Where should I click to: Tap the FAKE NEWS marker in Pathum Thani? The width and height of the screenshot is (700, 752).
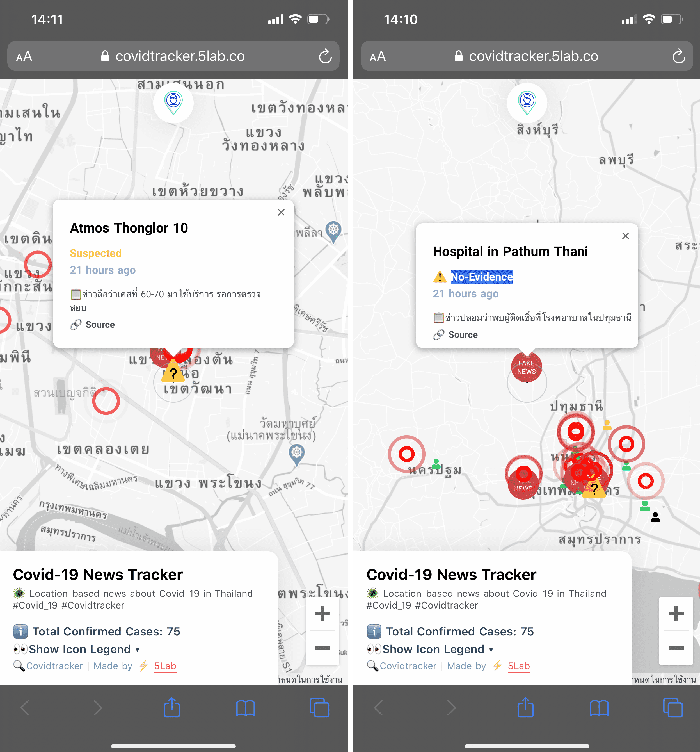coord(526,367)
